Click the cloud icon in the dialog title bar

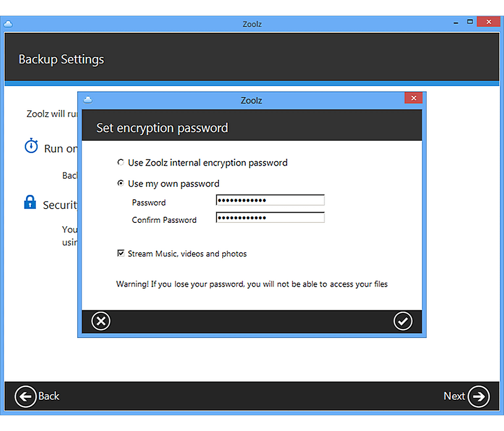[88, 100]
